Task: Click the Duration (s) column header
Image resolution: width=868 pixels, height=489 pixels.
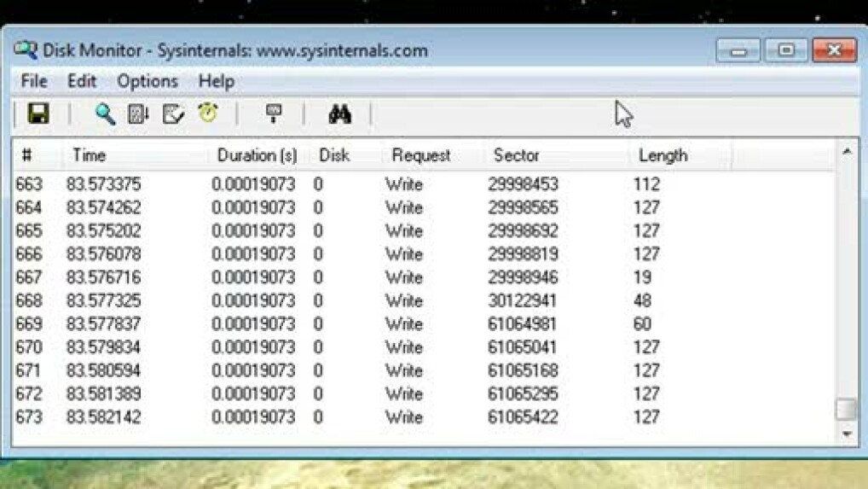Action: 257,155
